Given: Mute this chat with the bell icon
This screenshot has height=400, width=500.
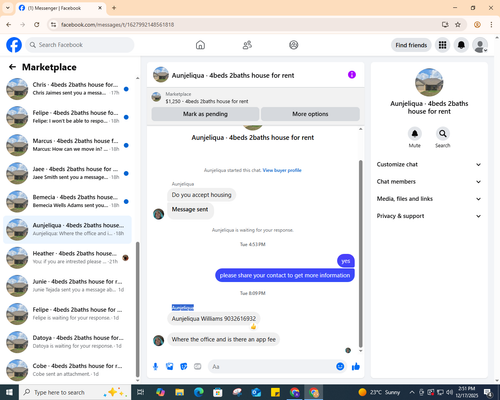Looking at the screenshot, I should point(415,134).
